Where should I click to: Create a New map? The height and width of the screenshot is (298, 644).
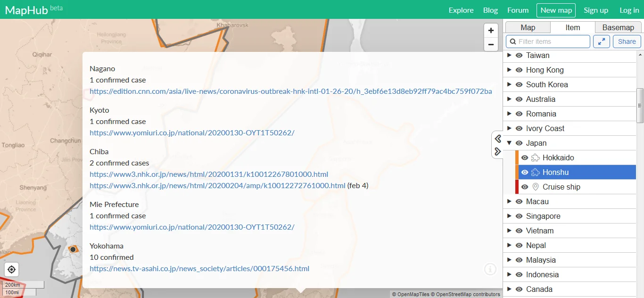556,10
